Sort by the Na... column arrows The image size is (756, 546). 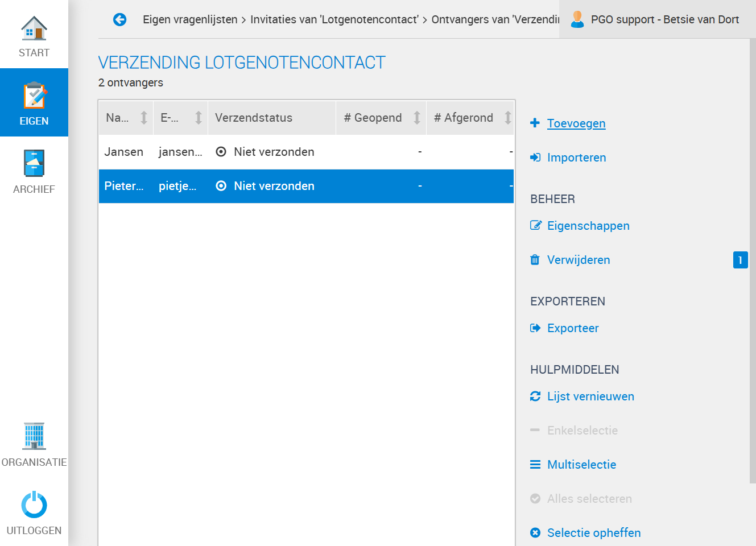(x=144, y=118)
